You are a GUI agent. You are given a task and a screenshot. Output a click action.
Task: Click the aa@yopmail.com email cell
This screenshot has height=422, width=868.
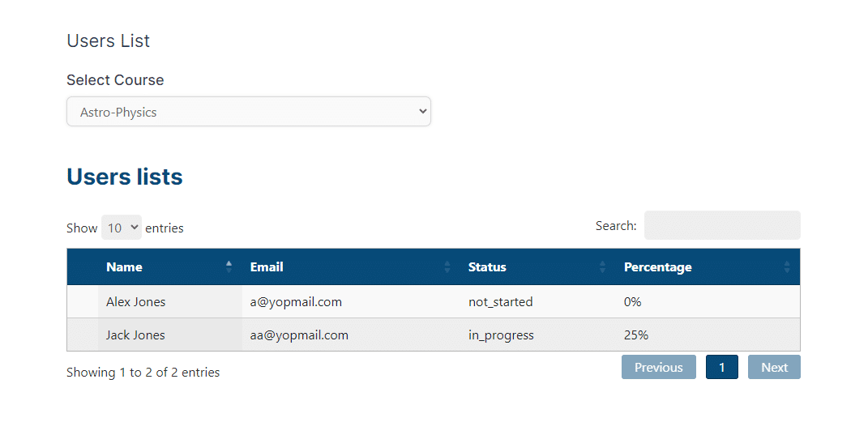click(x=352, y=335)
